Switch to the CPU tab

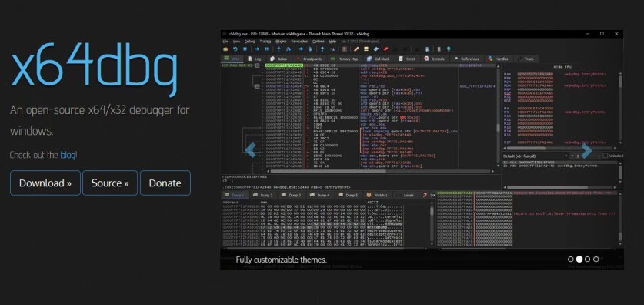click(x=232, y=59)
